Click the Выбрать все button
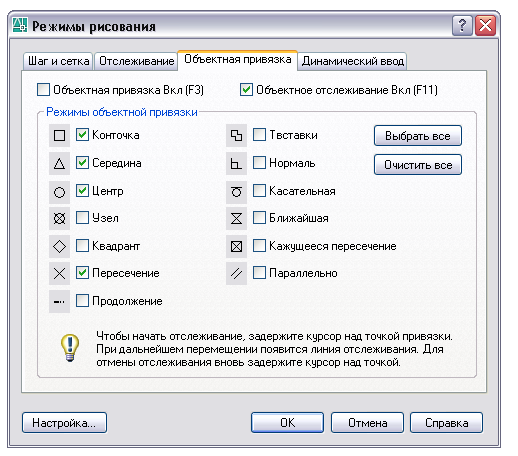This screenshot has width=518, height=456. pyautogui.click(x=418, y=136)
